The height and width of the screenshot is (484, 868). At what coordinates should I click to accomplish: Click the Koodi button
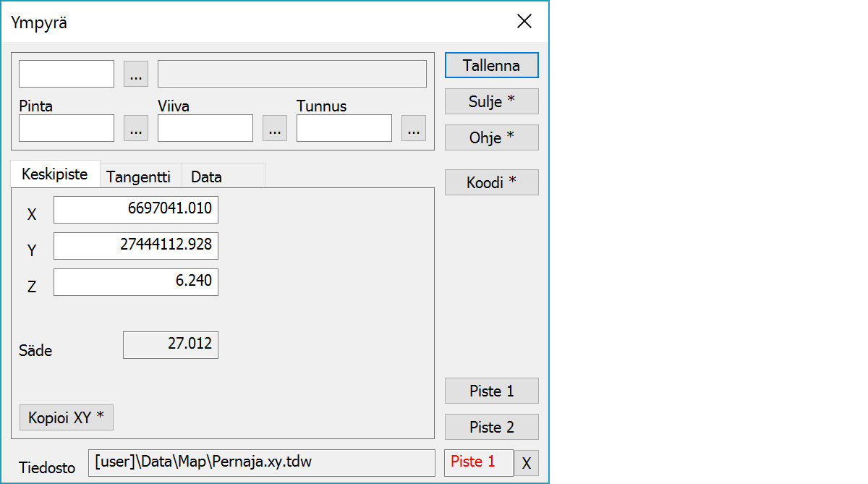tap(491, 182)
